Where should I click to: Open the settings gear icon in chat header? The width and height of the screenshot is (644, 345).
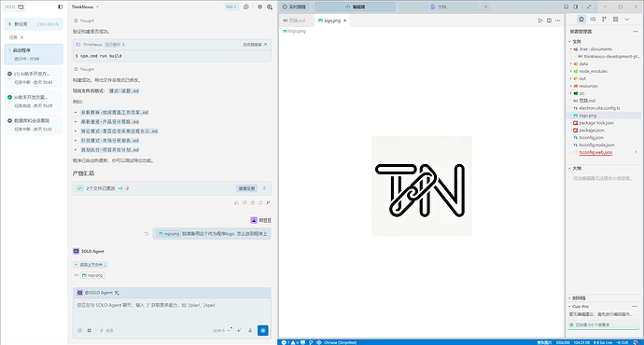(259, 7)
